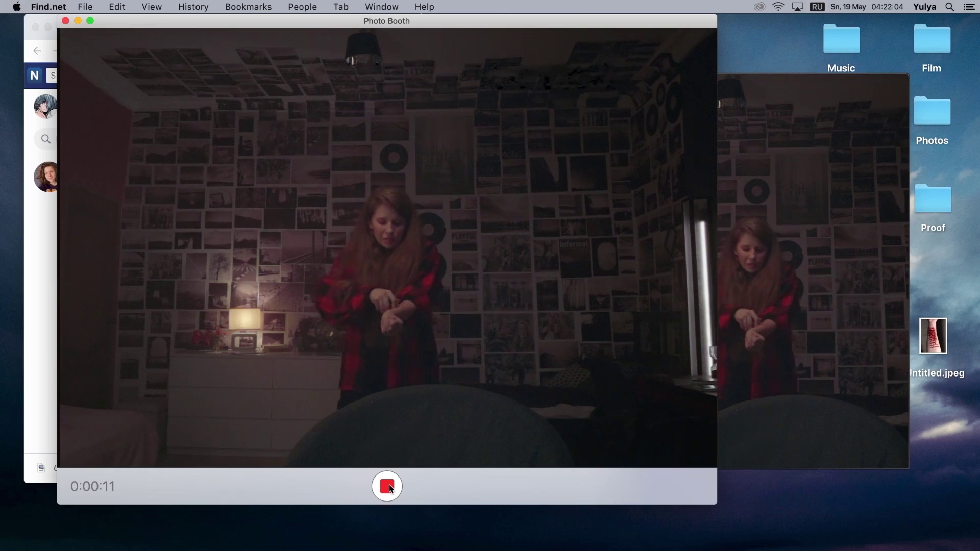Open the Notification Center list icon

(x=969, y=7)
